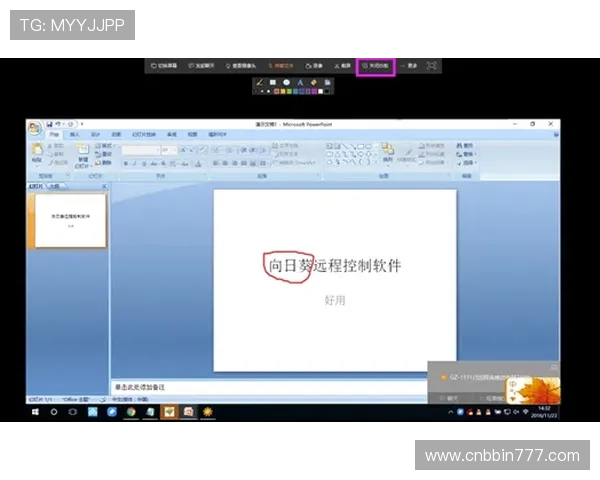Pick the red whiteboard color swatch
Viewport: 600px width, 480px height.
pos(276,91)
